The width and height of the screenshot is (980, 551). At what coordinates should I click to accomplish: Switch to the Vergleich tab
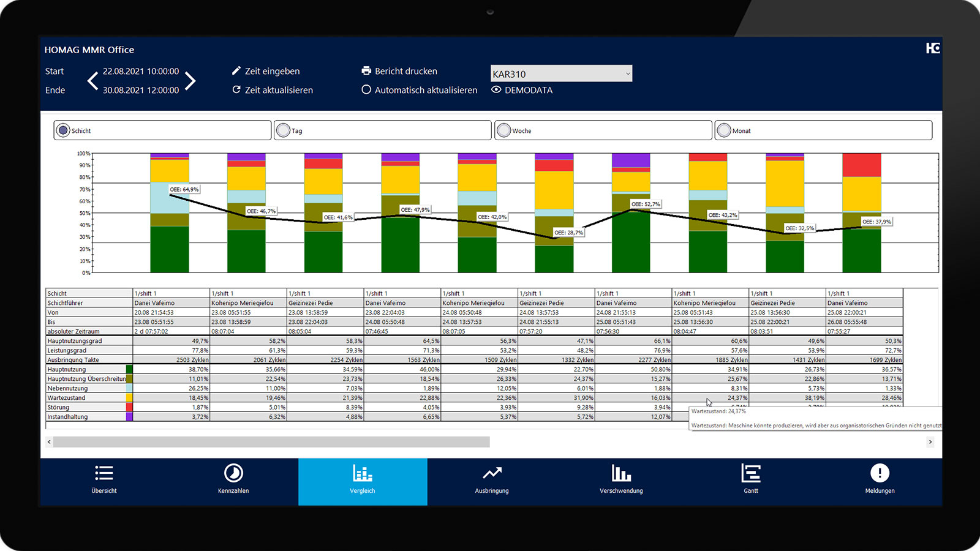coord(363,481)
